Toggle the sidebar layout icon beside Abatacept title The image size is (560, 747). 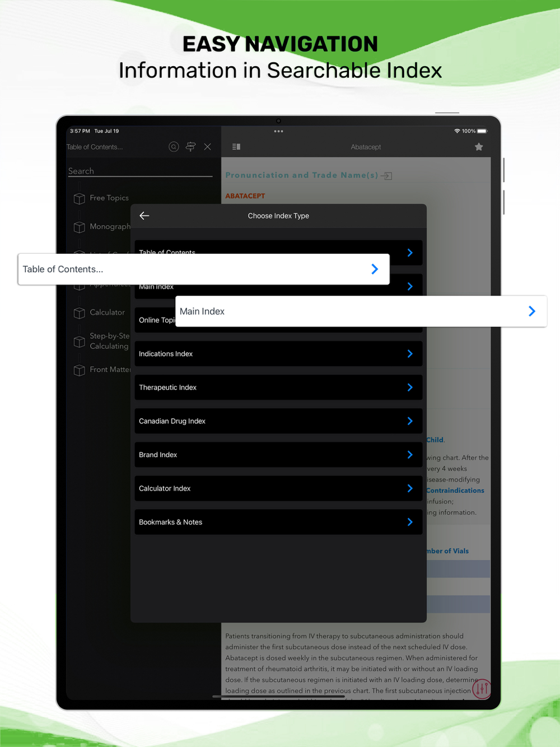236,147
